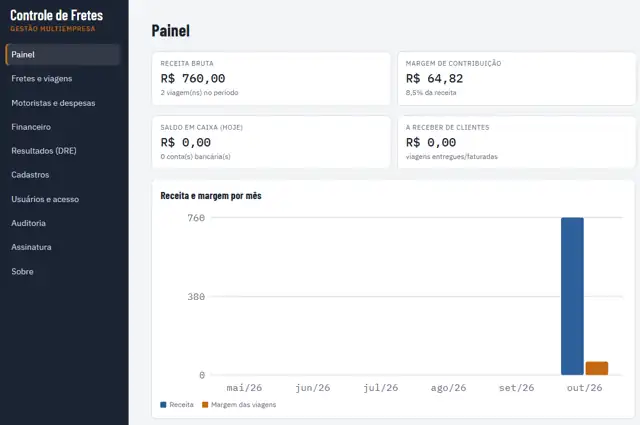Open Motoristas e despesas section

[x=53, y=103]
